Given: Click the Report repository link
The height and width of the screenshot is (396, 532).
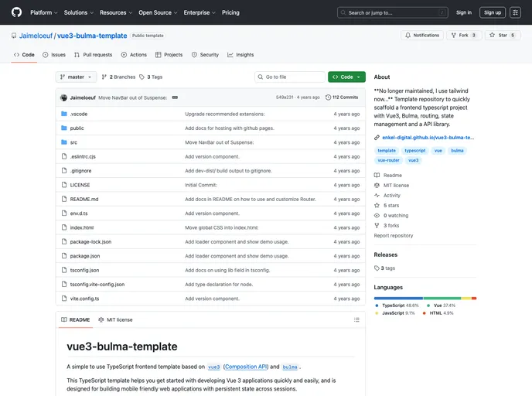Looking at the screenshot, I should [x=394, y=236].
